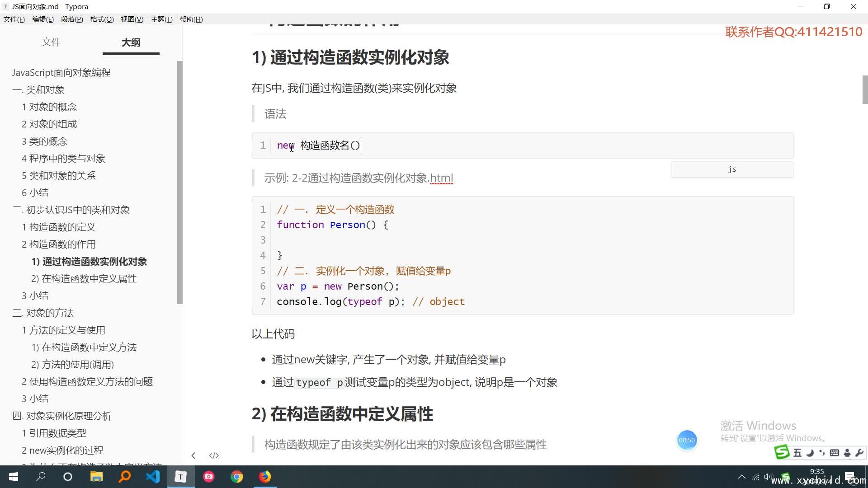The width and height of the screenshot is (868, 488).
Task: Select the 大纲 outline tab
Action: pos(131,42)
